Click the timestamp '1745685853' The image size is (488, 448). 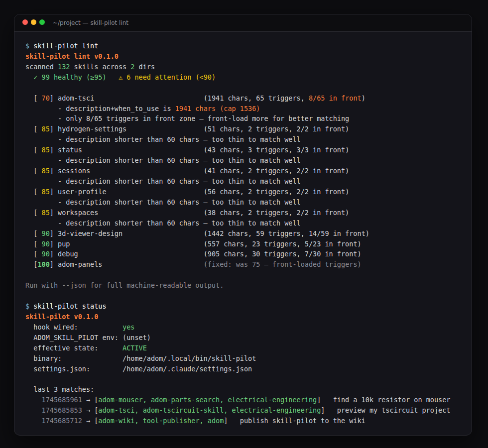[x=62, y=410]
